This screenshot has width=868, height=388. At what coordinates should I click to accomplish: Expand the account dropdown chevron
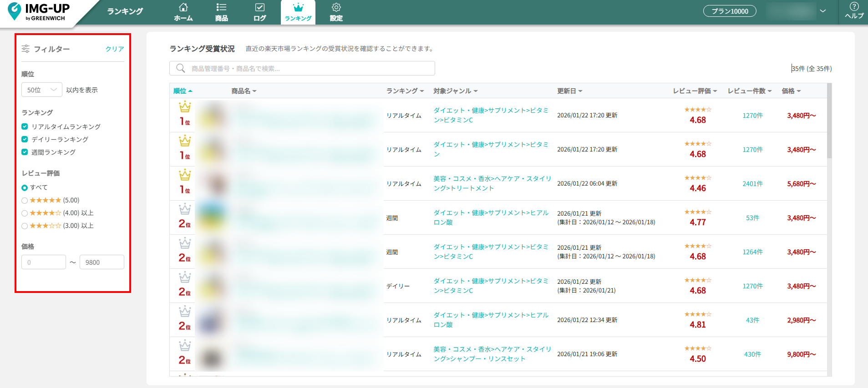(822, 11)
